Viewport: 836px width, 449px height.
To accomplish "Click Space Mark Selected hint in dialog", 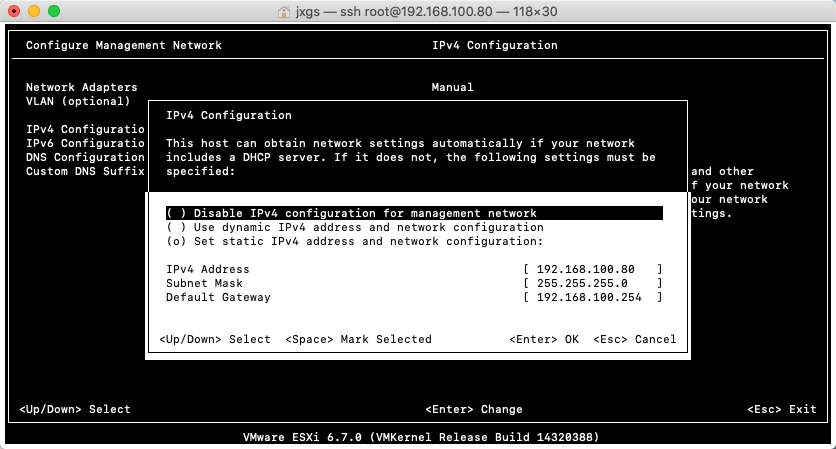I will (x=358, y=339).
